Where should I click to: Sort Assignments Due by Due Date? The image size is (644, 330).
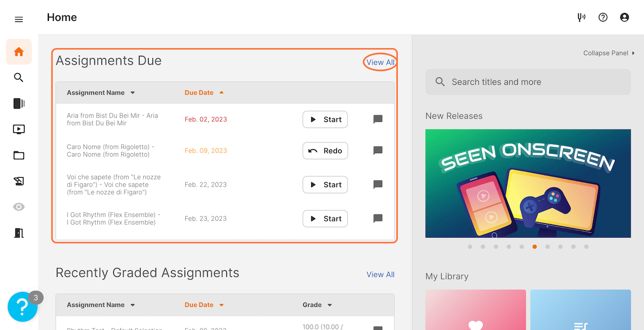click(x=204, y=93)
